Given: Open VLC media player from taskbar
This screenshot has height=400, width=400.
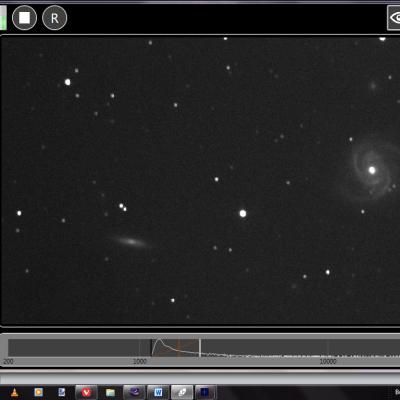Looking at the screenshot, I should pos(14,392).
